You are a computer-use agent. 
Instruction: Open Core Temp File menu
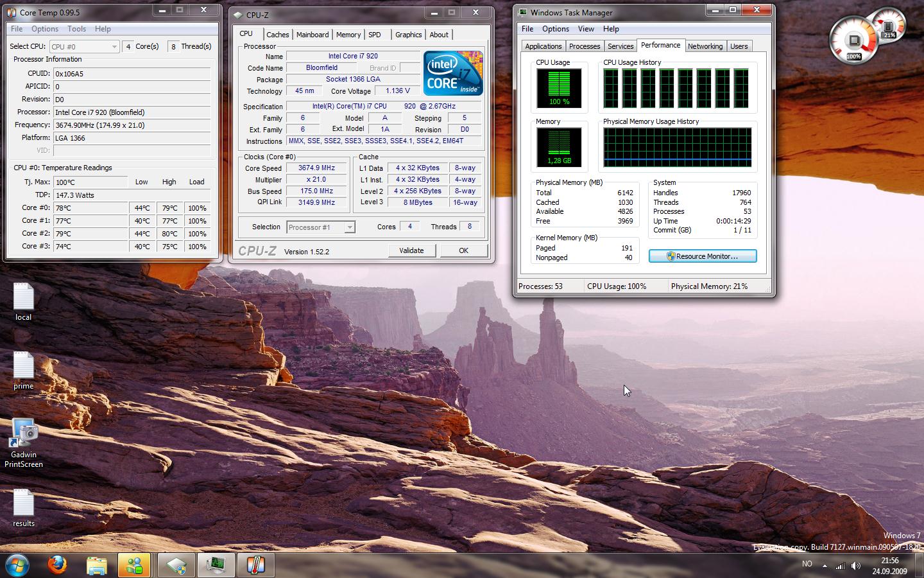pos(17,28)
